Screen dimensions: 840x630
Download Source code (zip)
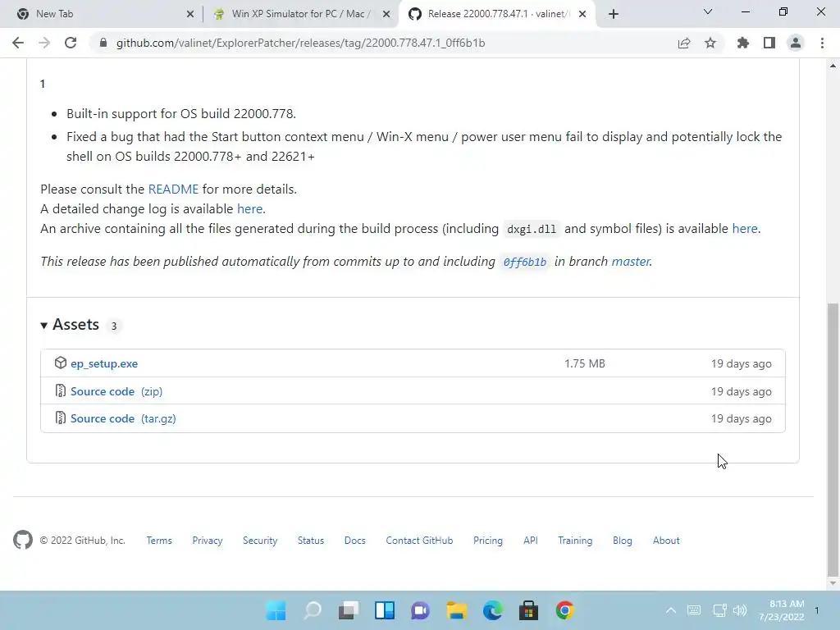pos(116,391)
